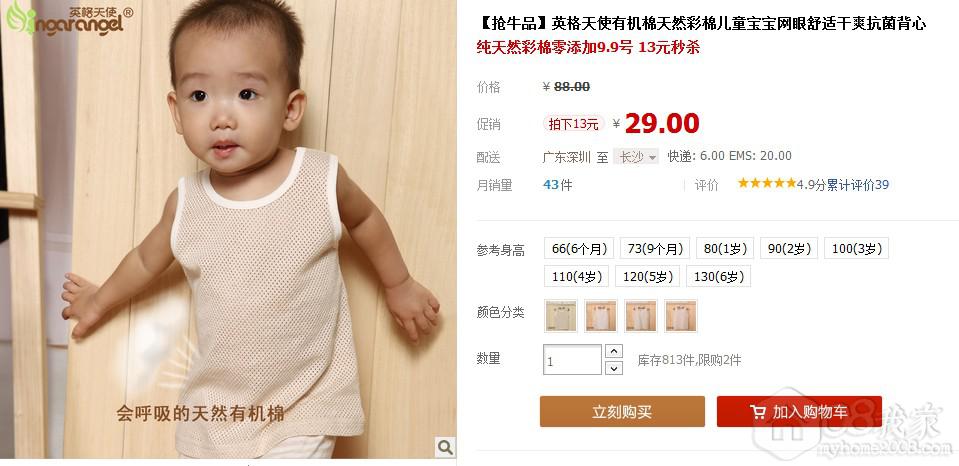Decrease quantity with the down arrow
The height and width of the screenshot is (466, 959).
(613, 368)
